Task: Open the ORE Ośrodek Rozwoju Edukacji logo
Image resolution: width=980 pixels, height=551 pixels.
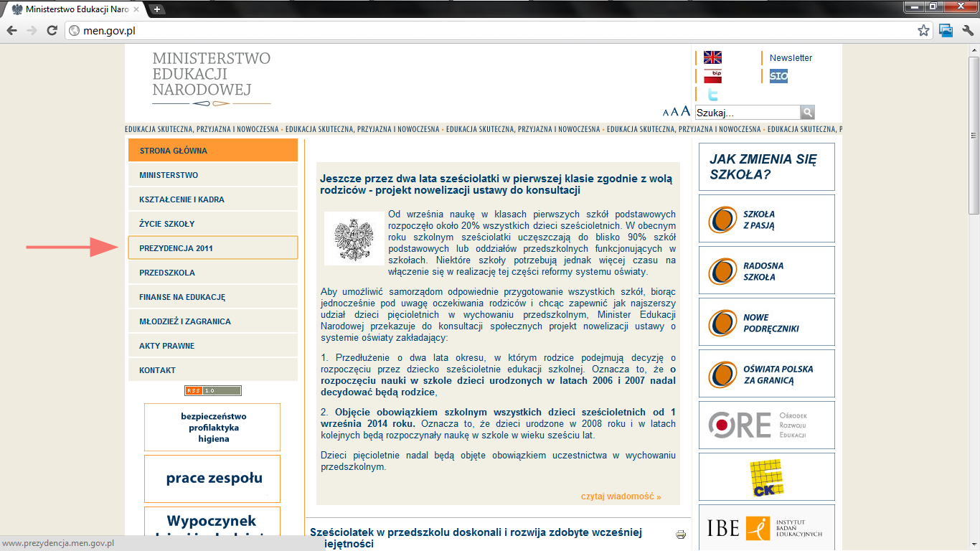Action: [767, 425]
